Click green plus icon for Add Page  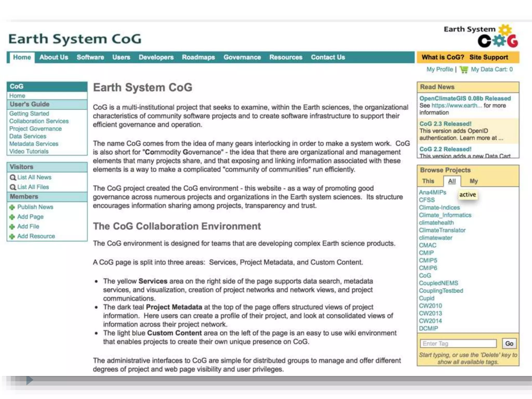(12, 217)
